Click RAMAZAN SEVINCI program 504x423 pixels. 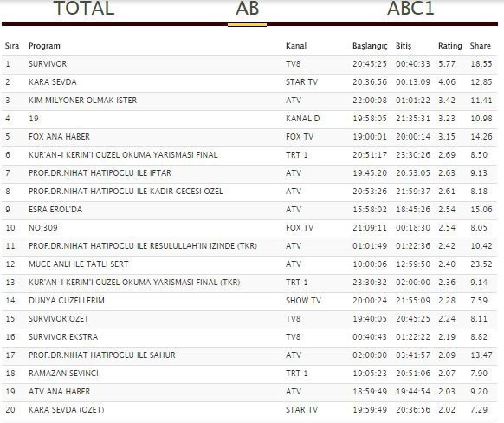tap(63, 373)
